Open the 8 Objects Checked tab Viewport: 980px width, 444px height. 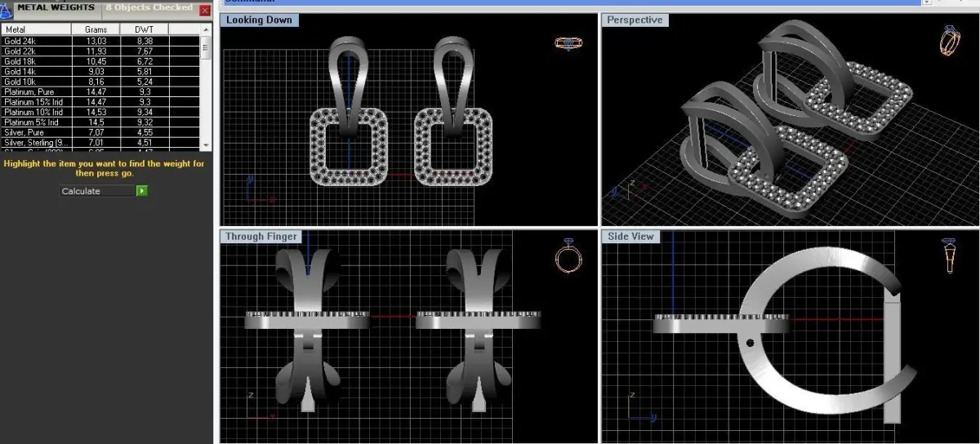149,8
